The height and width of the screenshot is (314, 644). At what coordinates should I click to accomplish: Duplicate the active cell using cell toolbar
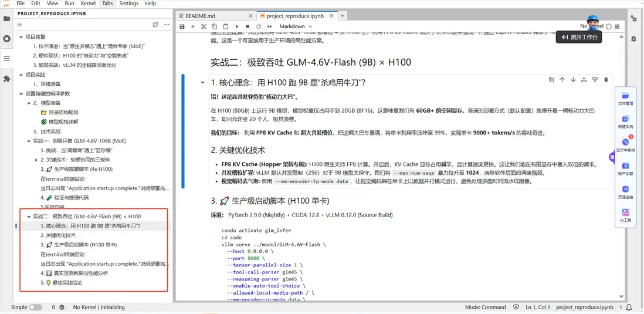click(x=551, y=80)
